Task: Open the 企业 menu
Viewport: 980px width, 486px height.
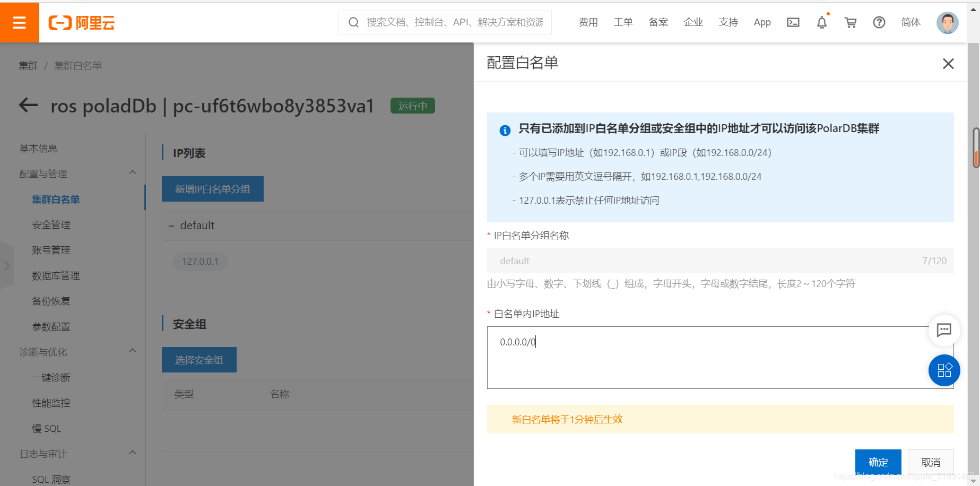Action: (x=693, y=22)
